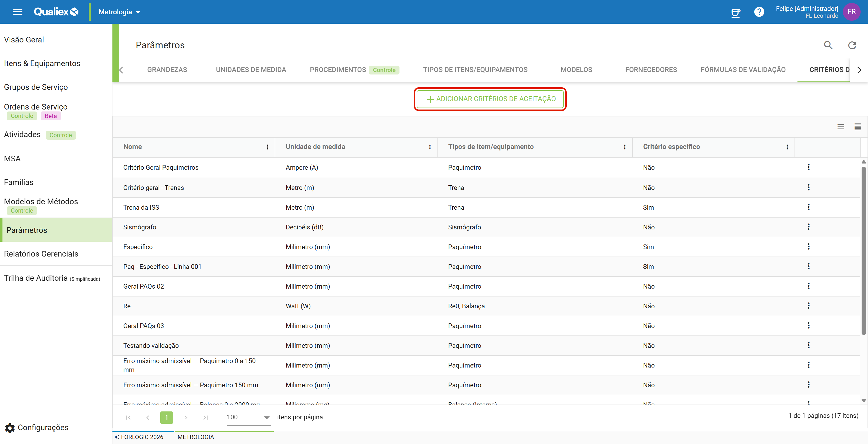Select page 1 in pagination
The height and width of the screenshot is (444, 868).
[166, 417]
